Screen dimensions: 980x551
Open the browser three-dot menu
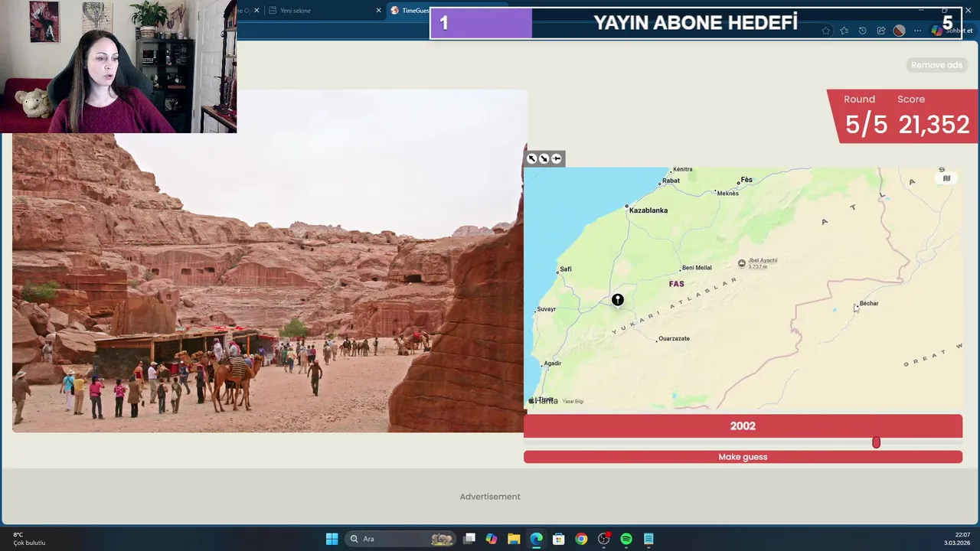[x=917, y=31]
